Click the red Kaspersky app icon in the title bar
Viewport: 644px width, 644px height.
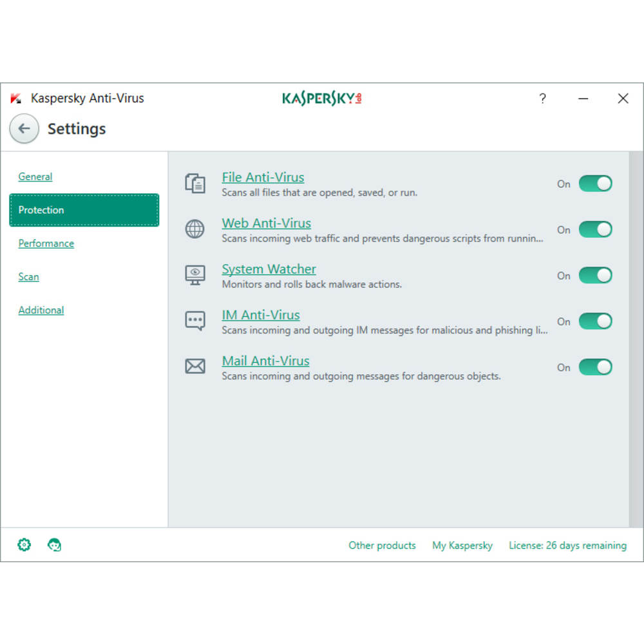click(x=15, y=98)
